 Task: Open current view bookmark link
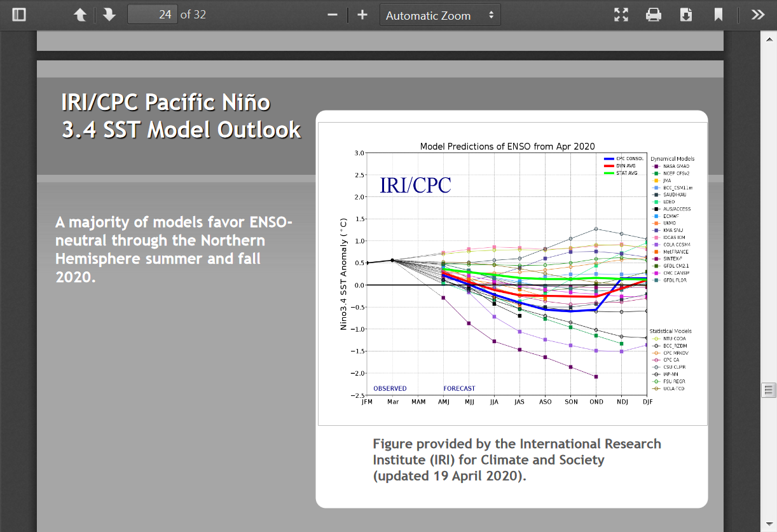pos(719,15)
